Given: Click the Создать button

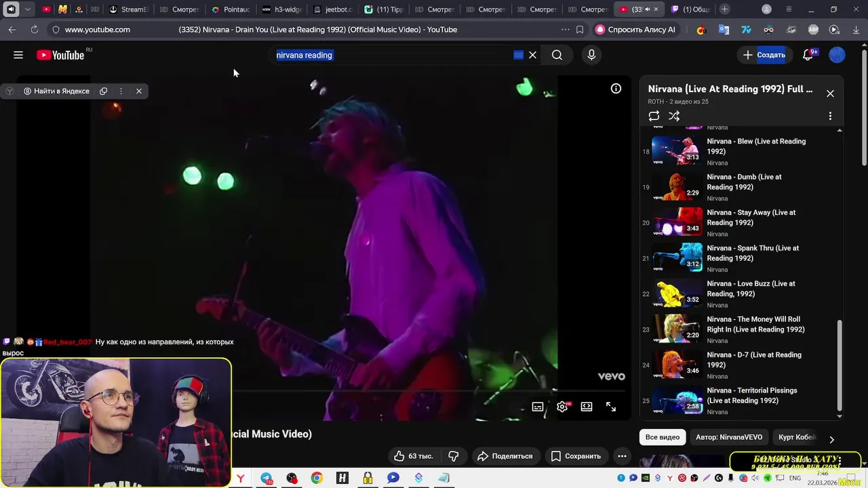Looking at the screenshot, I should pyautogui.click(x=764, y=55).
